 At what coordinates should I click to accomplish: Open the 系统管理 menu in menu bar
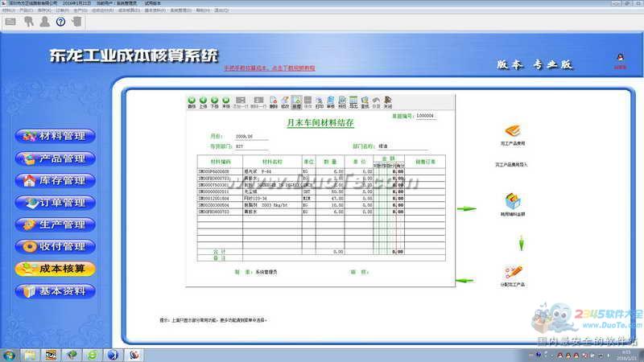tap(180, 10)
